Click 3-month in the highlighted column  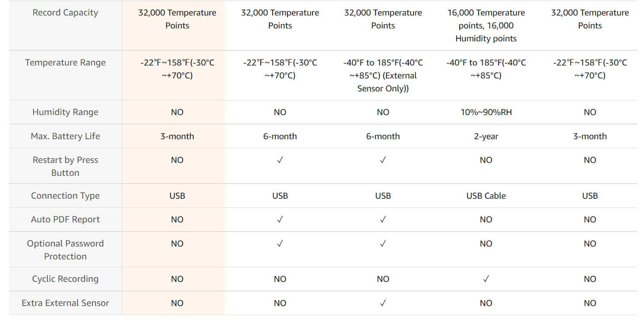pos(177,136)
